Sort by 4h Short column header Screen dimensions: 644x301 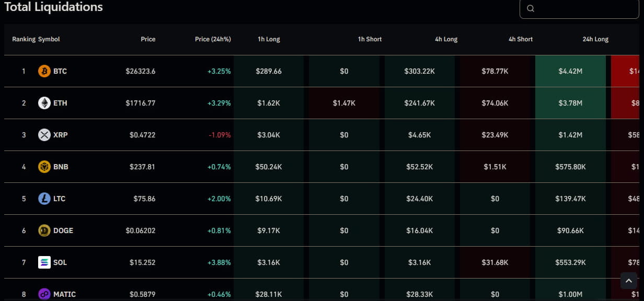click(521, 39)
